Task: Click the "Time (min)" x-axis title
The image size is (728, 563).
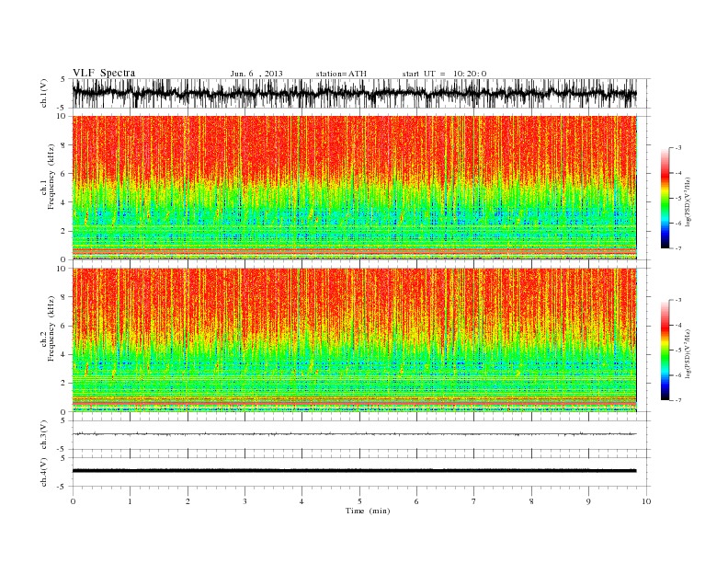Action: [368, 511]
